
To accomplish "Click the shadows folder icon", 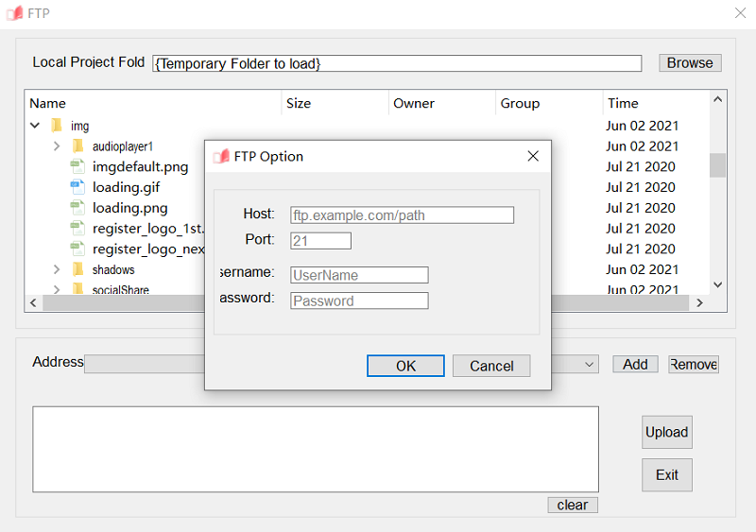I will click(x=78, y=270).
